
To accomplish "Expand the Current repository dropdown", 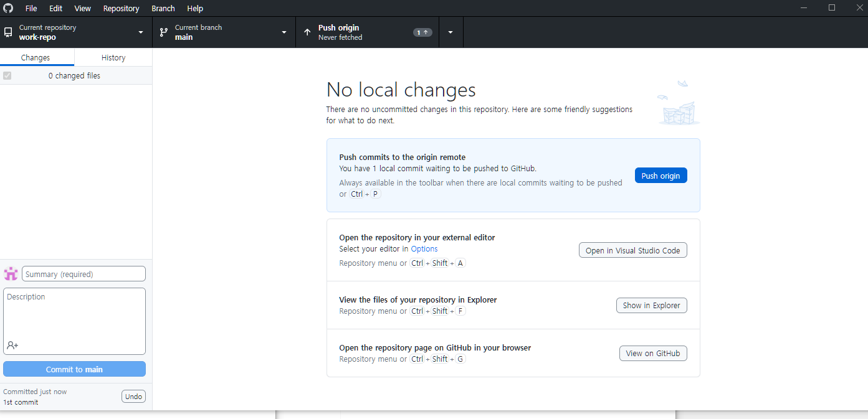I will tap(76, 32).
